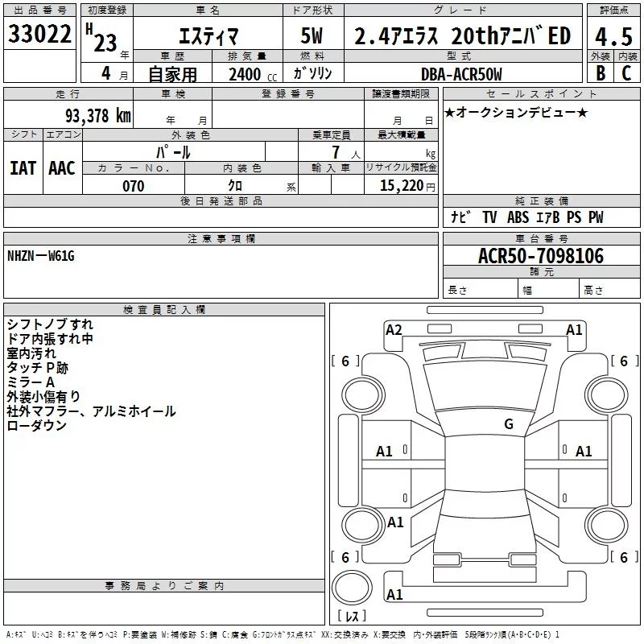Click the overall score 4.5
Image resolution: width=644 pixels, height=644 pixels.
[613, 36]
